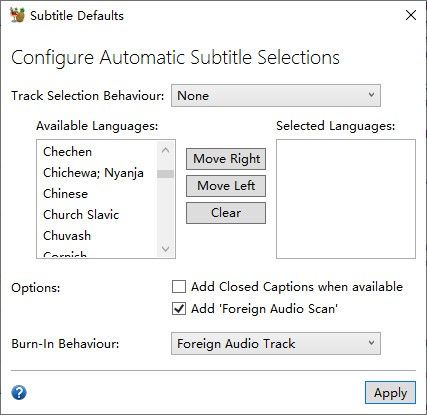Expand the Burn-In Behaviour dropdown

point(276,344)
